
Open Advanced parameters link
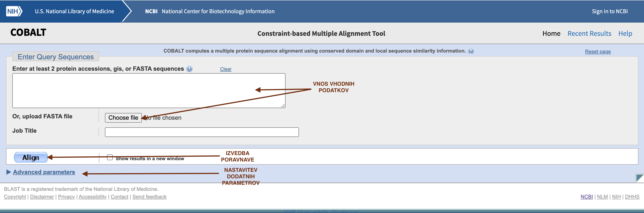click(44, 172)
